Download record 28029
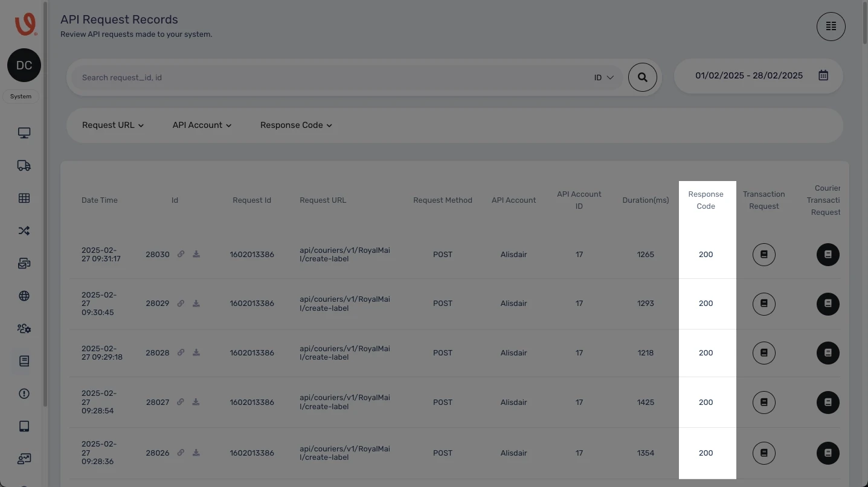The height and width of the screenshot is (487, 868). (x=196, y=304)
